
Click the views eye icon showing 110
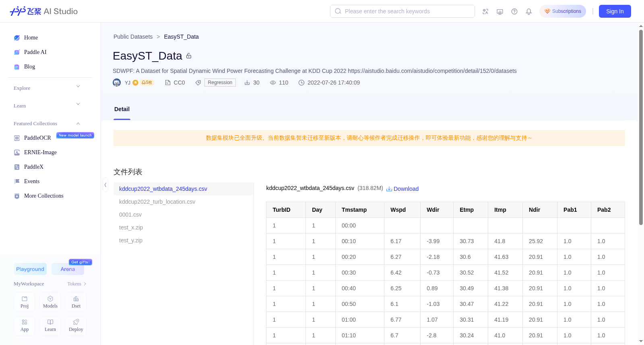click(x=273, y=83)
